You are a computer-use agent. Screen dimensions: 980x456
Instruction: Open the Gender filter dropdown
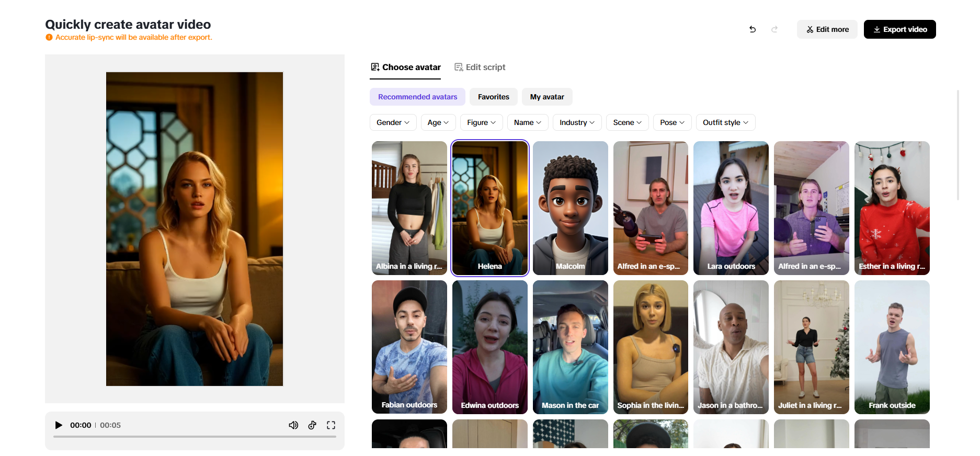point(393,122)
